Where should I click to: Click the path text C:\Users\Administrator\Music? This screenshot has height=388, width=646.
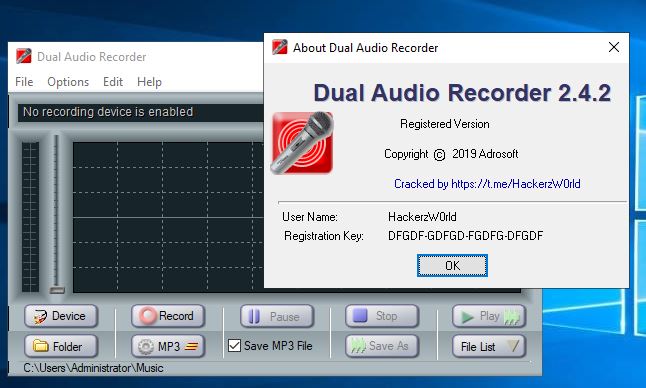click(x=93, y=368)
